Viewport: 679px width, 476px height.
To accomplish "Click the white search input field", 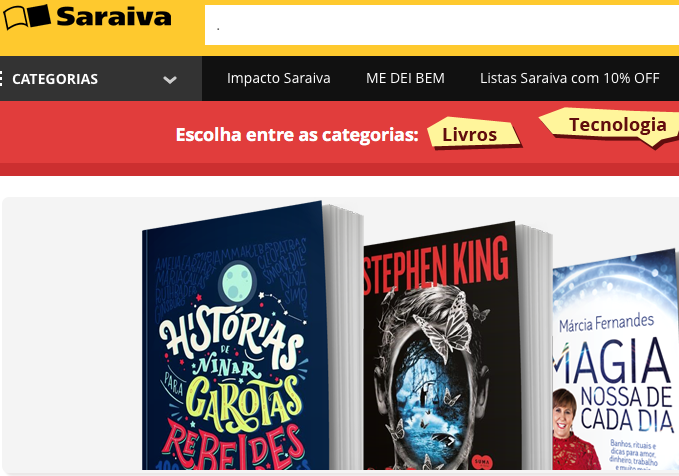I will coord(442,25).
